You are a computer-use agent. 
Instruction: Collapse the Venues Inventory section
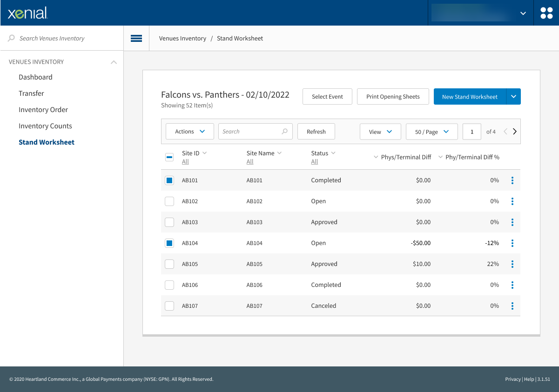point(114,62)
